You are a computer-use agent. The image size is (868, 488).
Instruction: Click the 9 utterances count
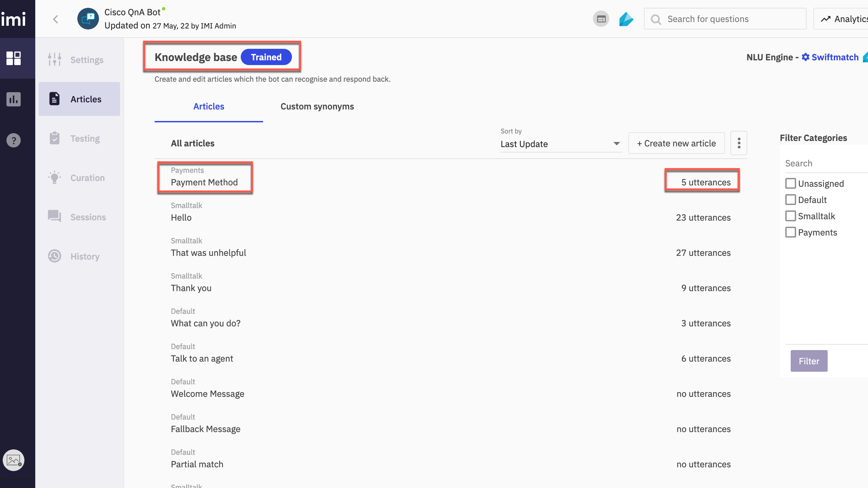(x=706, y=288)
